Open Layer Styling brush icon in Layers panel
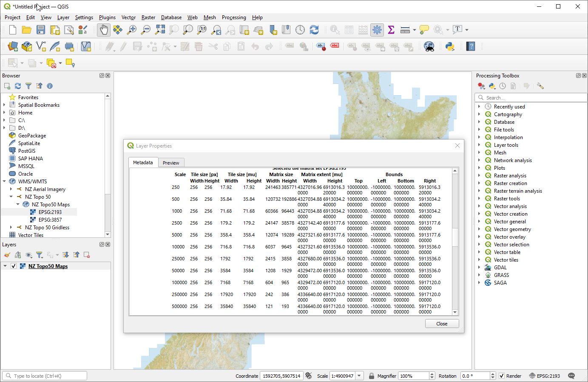 click(7, 255)
